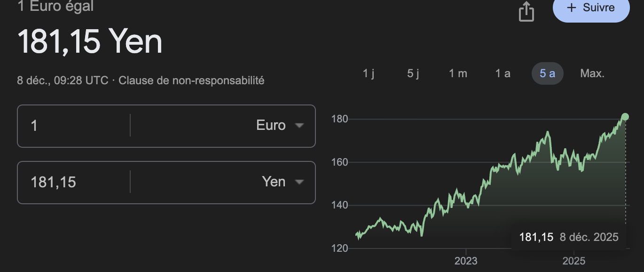Open Clause de non-responsabilité link
Viewport: 644px width, 272px height.
coord(191,80)
